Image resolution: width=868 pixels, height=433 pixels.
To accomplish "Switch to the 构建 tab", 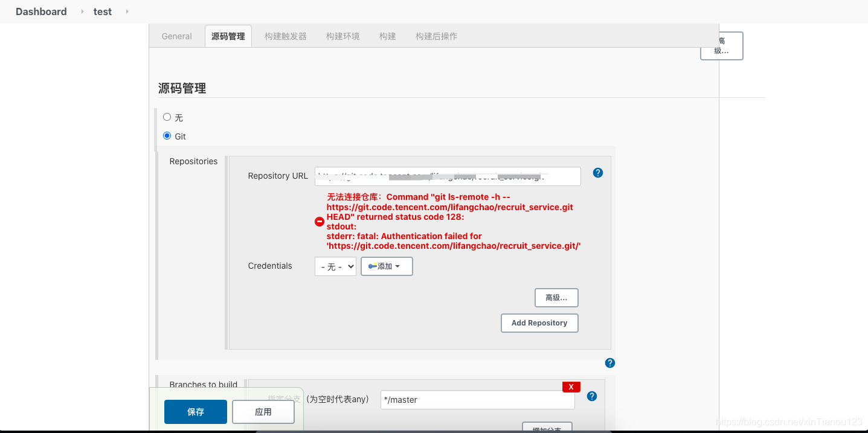I will coord(388,36).
